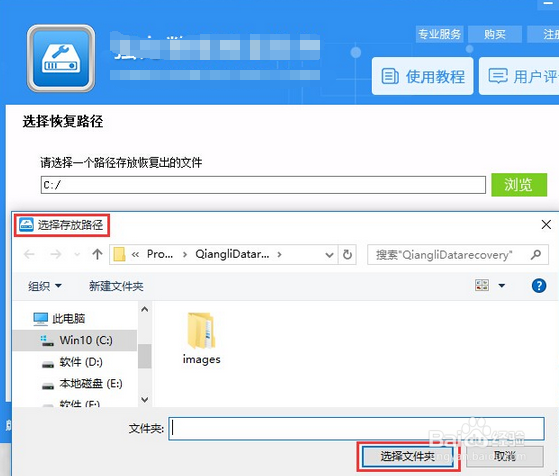Select 此电脑 in navigation tree

point(59,318)
